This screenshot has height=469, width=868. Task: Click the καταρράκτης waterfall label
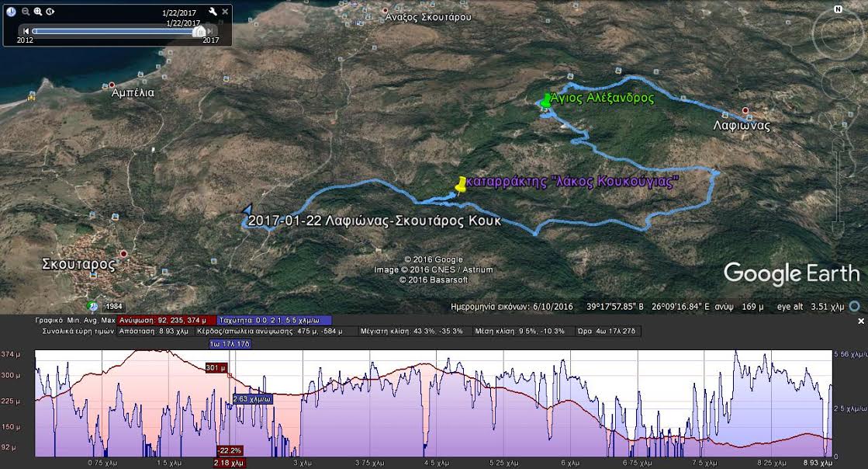coord(572,181)
